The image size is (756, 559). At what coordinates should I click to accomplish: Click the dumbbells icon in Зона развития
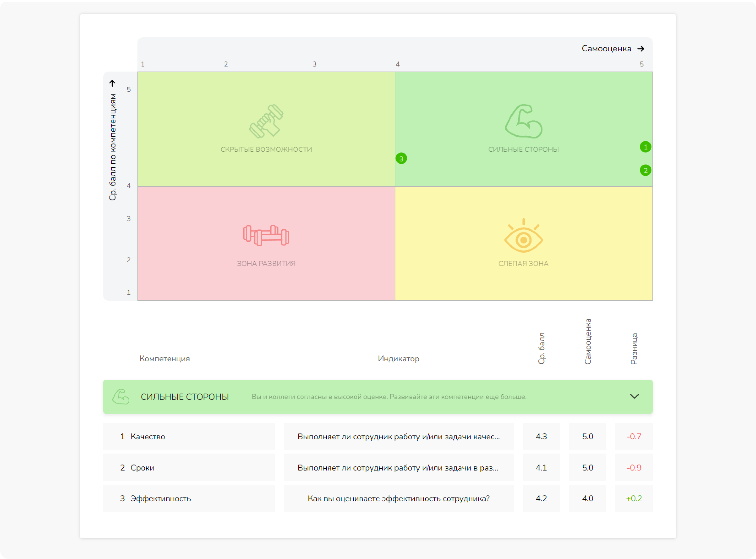266,235
